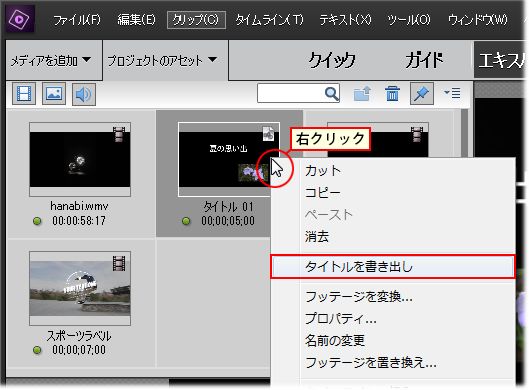Open the ツール(O) menu
Image resolution: width=529 pixels, height=390 pixels.
point(409,20)
